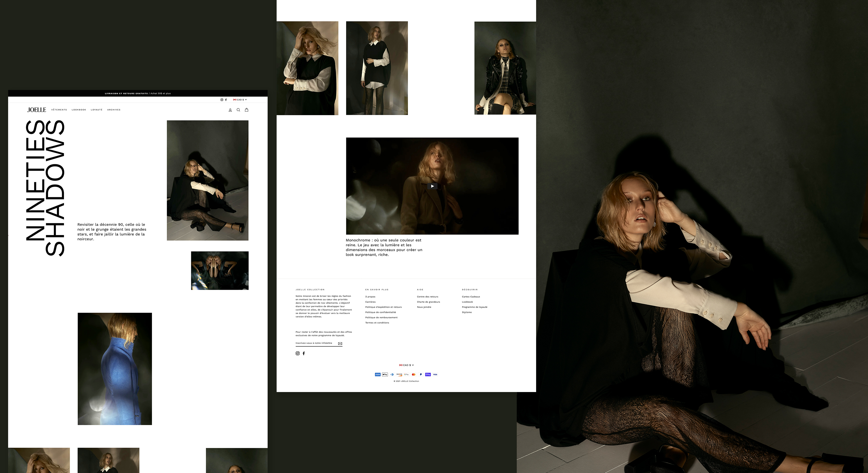Click the Instagram icon in top bar
868x473 pixels.
[x=222, y=100]
